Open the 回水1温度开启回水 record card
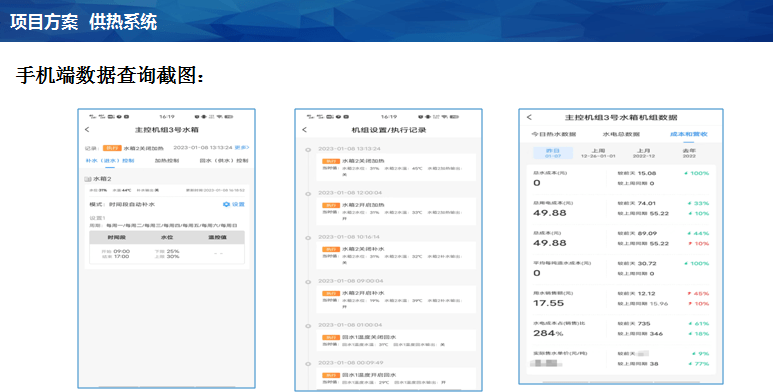The width and height of the screenshot is (773, 392). pyautogui.click(x=397, y=379)
